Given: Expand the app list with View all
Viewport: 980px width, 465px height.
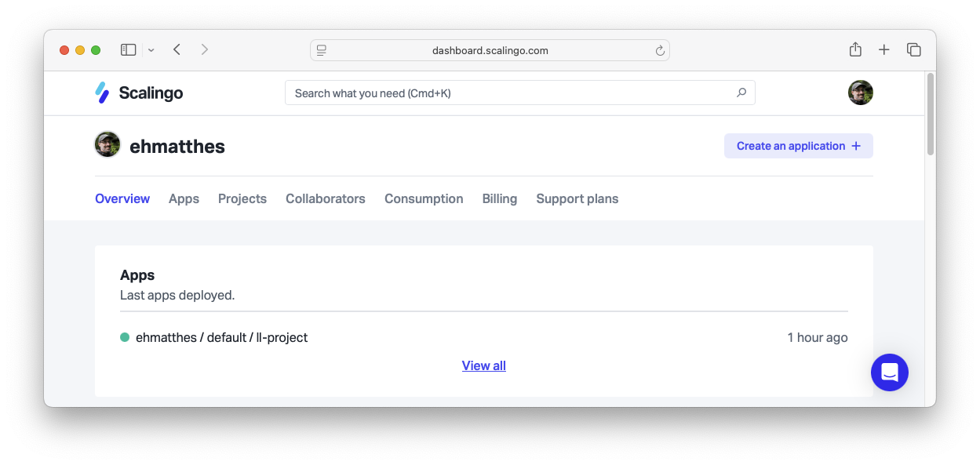Looking at the screenshot, I should click(483, 365).
